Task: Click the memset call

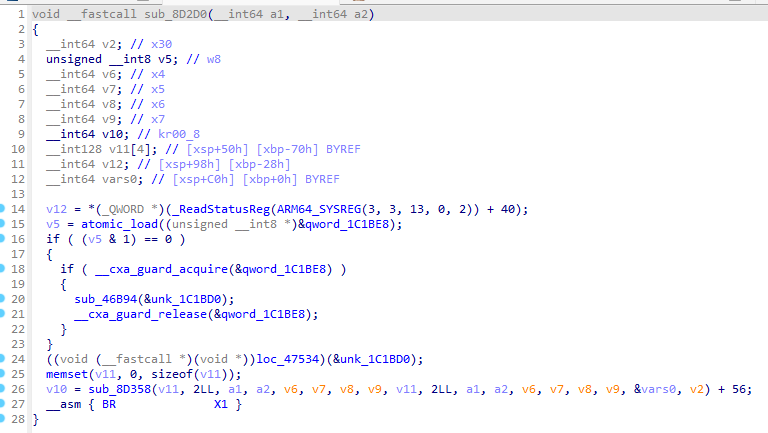Action: pyautogui.click(x=67, y=374)
